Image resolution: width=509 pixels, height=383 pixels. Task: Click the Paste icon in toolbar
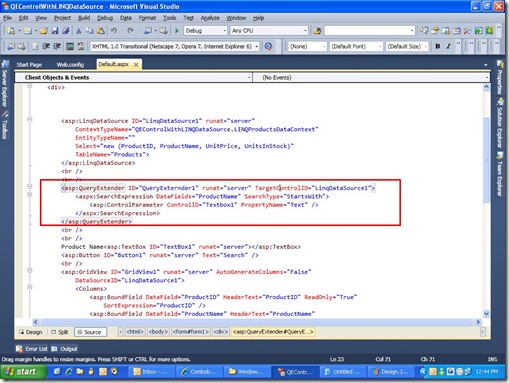[100, 31]
